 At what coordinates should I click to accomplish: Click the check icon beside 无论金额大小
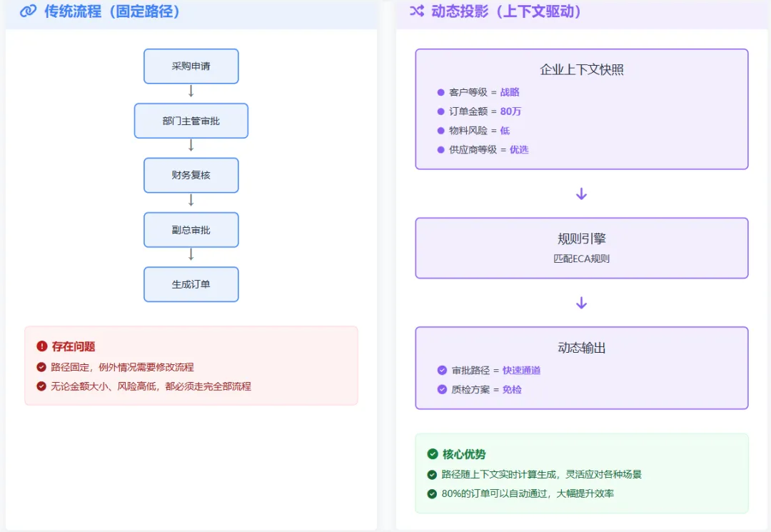point(41,386)
